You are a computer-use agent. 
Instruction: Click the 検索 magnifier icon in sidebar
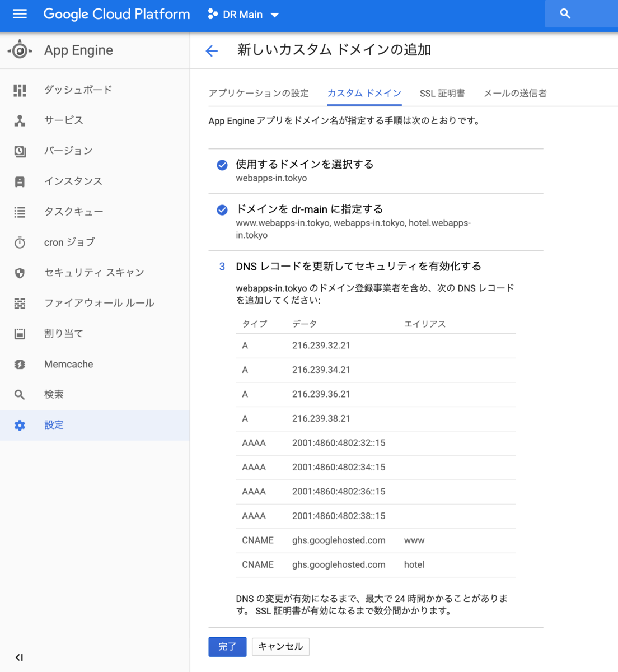pos(20,395)
